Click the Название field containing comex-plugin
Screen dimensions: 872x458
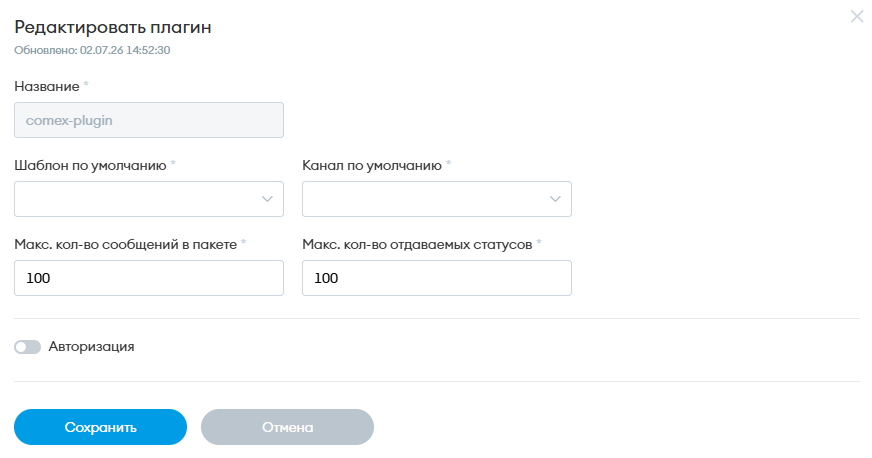click(149, 120)
